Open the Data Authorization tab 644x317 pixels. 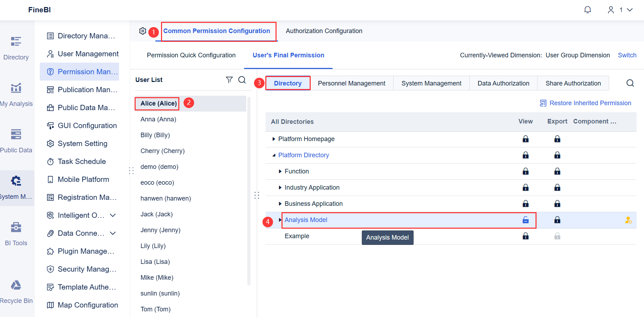pos(503,83)
